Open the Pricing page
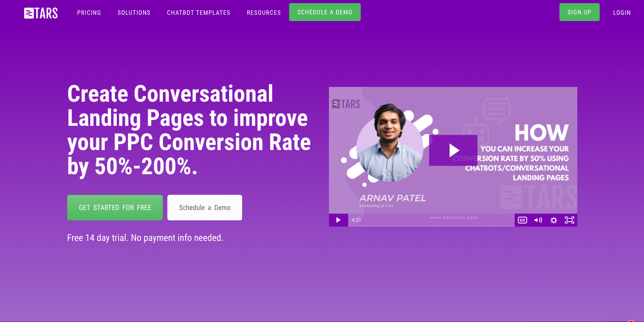This screenshot has width=644, height=322. pos(89,13)
